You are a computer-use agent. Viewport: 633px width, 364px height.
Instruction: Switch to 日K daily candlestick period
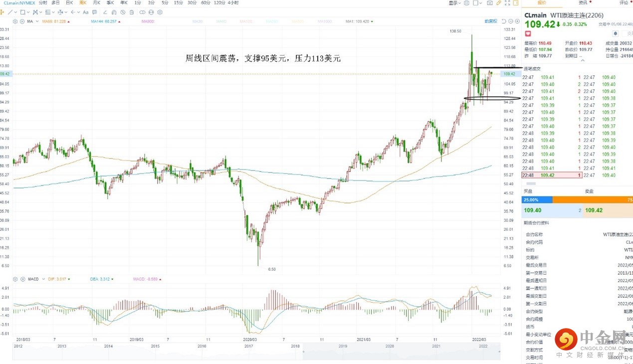pos(69,3)
